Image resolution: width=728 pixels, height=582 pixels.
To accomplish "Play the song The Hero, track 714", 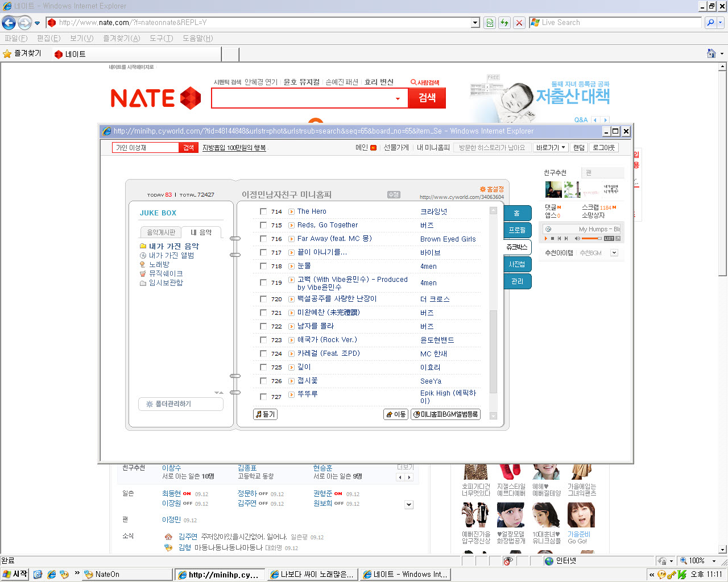I will (x=291, y=211).
